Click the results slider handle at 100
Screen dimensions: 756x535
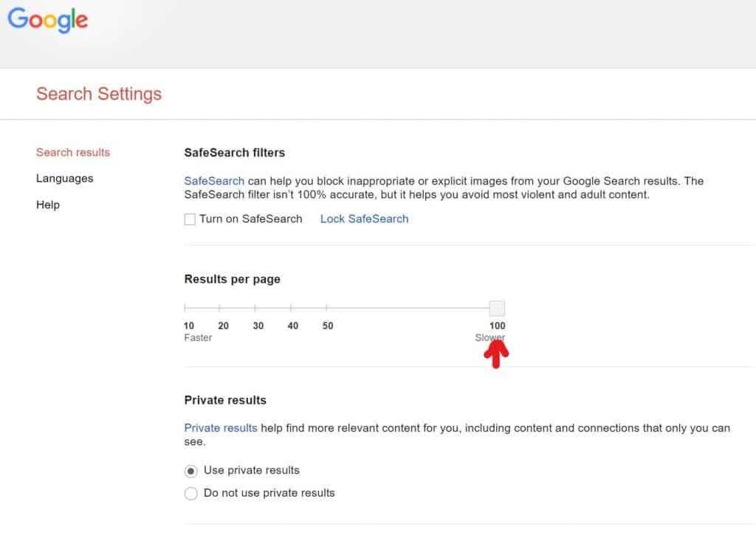click(x=497, y=308)
